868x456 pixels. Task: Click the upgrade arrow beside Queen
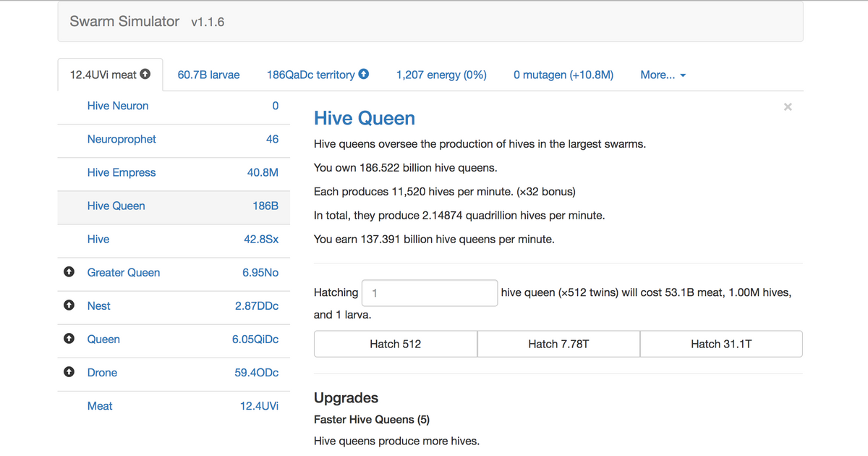[x=69, y=339]
